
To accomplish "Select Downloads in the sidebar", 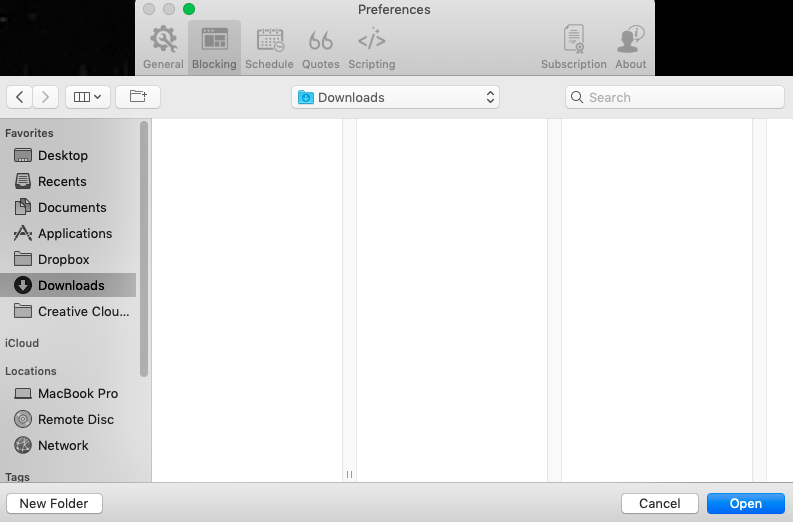I will coord(68,285).
